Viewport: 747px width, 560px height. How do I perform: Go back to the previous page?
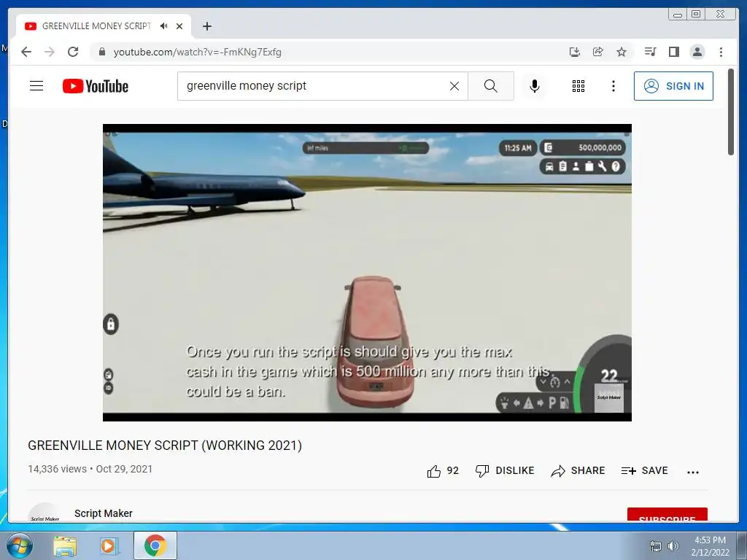coord(26,52)
